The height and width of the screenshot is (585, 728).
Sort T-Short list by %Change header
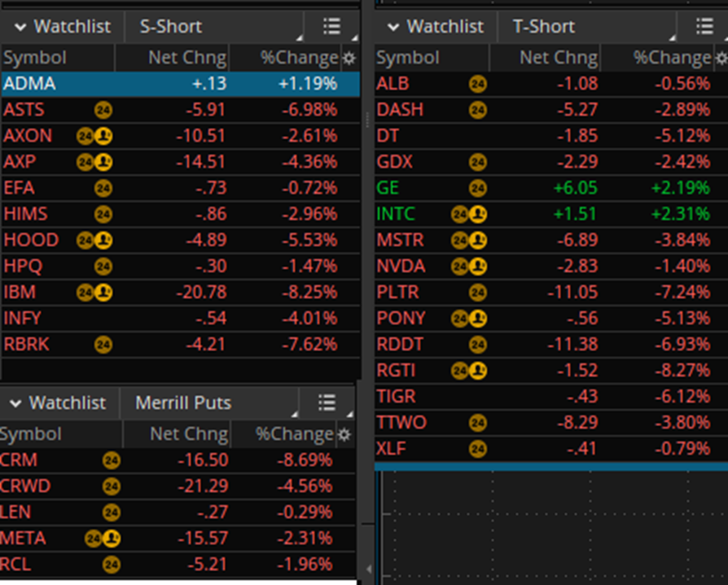coord(672,59)
